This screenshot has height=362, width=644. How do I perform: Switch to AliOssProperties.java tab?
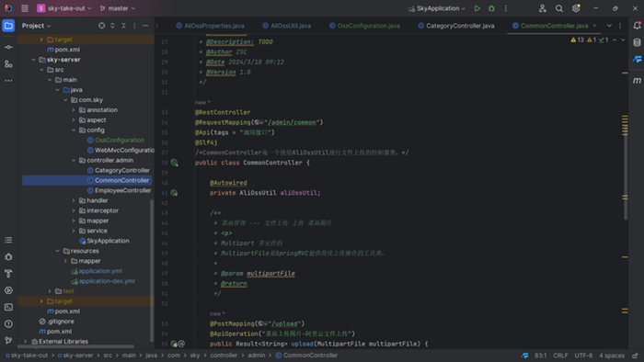point(211,26)
